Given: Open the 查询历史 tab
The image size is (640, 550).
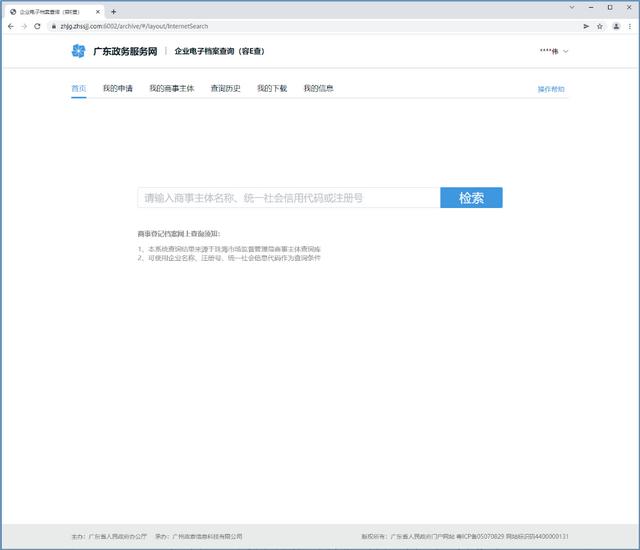Looking at the screenshot, I should click(225, 88).
